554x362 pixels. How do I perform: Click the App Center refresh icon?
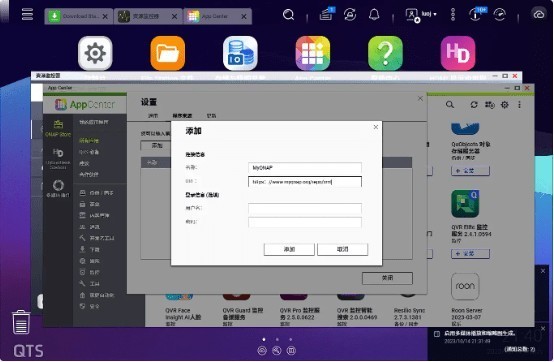474,105
